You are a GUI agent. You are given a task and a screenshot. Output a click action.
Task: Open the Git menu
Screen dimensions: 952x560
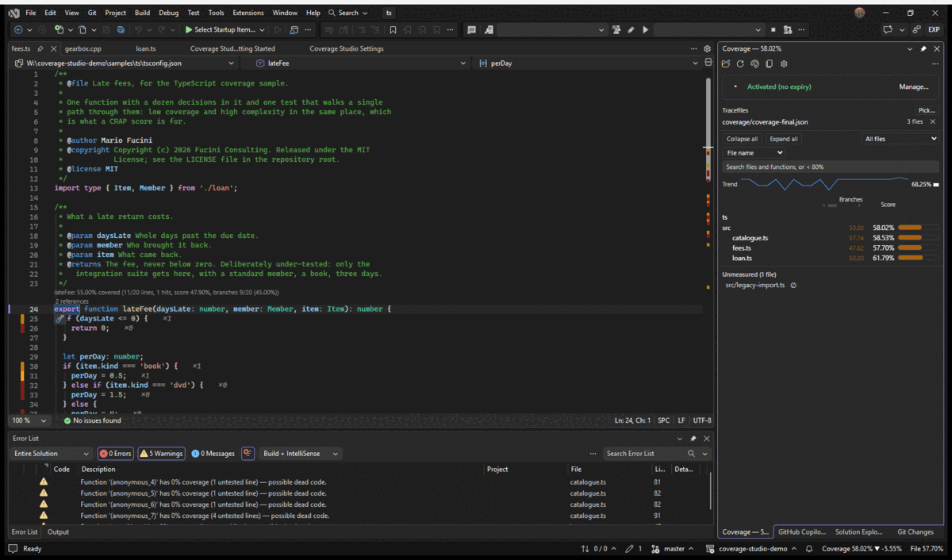click(x=92, y=13)
